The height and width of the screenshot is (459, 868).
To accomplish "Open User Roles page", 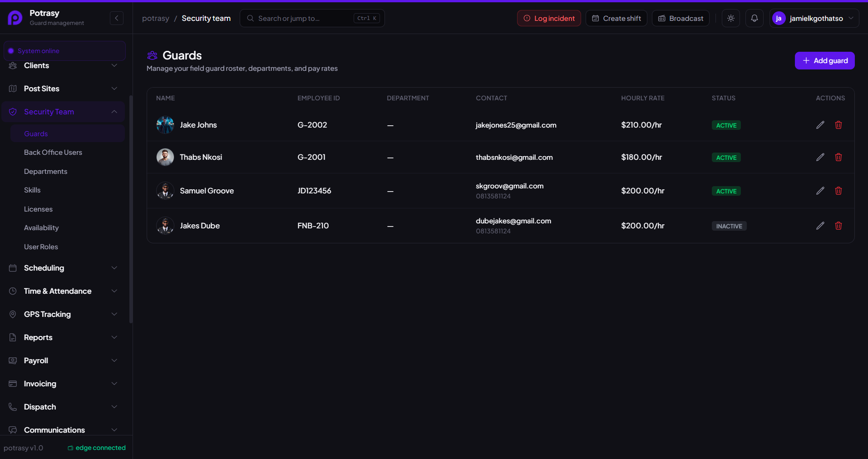I will [x=67, y=247].
